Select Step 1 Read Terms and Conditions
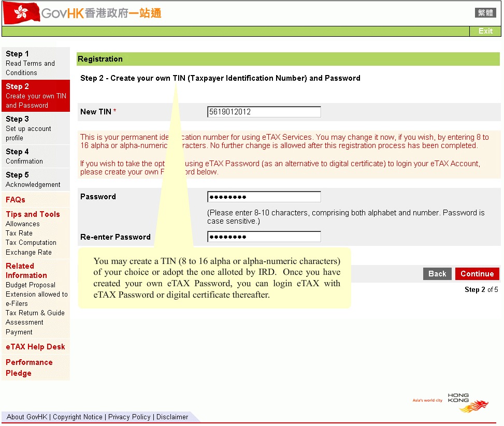The width and height of the screenshot is (504, 426). coord(36,63)
